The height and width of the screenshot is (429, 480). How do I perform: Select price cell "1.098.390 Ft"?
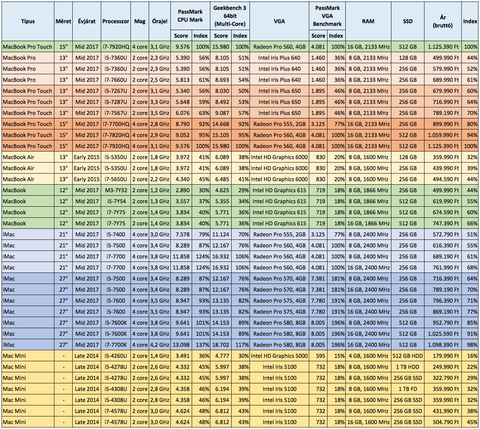443,345
